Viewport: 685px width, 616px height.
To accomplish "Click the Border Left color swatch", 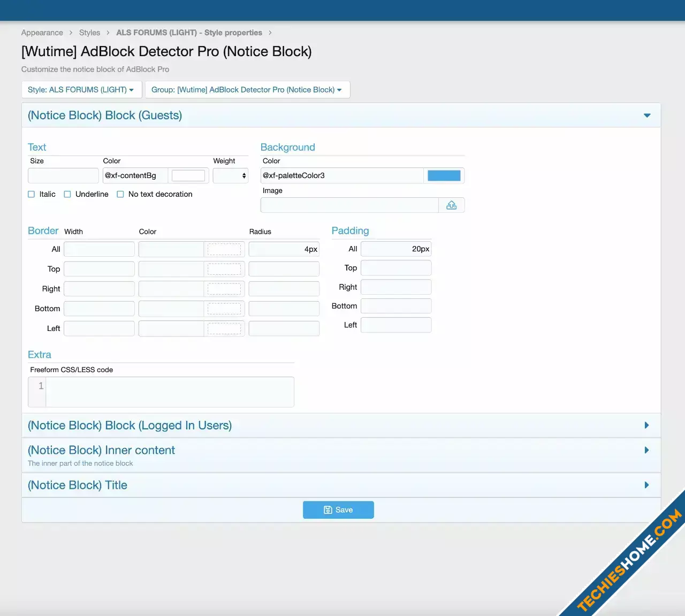I will coord(224,328).
